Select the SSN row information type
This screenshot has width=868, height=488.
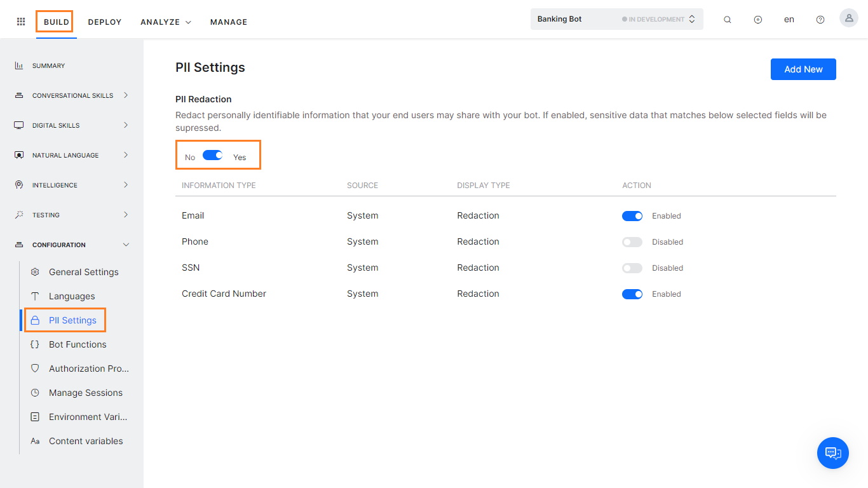pos(191,268)
